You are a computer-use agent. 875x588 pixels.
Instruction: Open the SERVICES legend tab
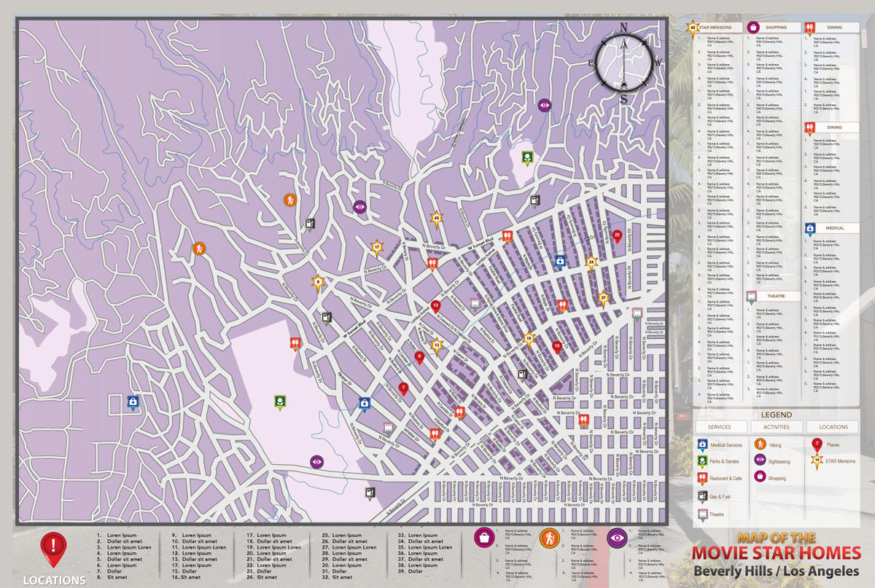[719, 427]
